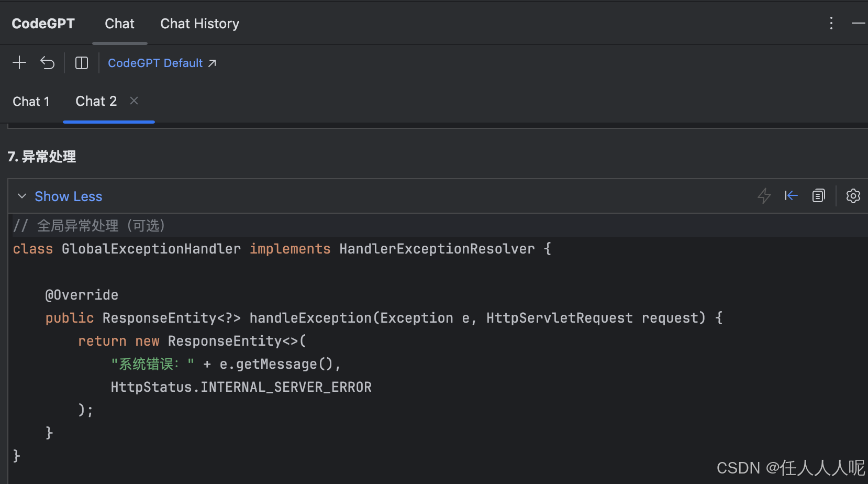
Task: Switch to the Chat tab
Action: (x=119, y=24)
